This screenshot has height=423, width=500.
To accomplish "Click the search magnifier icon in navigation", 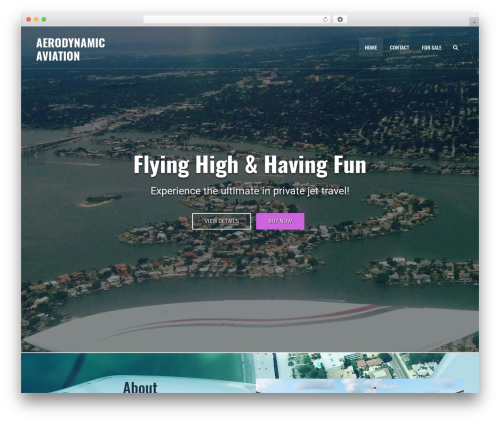I will point(455,48).
